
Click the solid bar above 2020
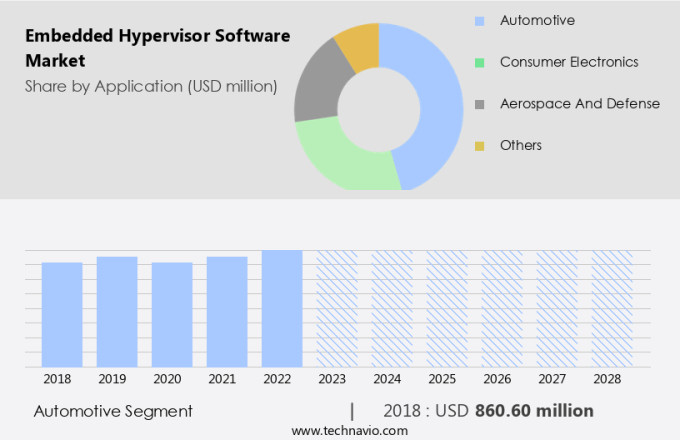point(172,314)
